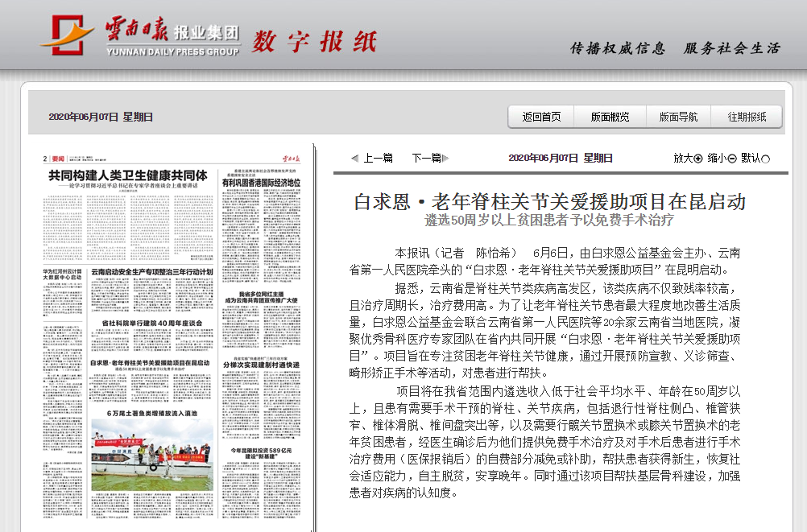Image resolution: width=807 pixels, height=532 pixels.
Task: Click the left arrow beside 上一篇
Action: [x=355, y=158]
